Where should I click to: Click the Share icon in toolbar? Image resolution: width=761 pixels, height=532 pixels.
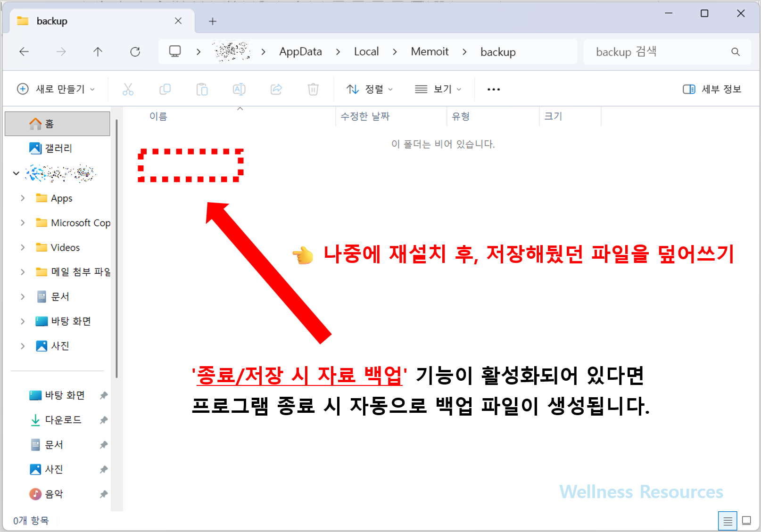(276, 89)
